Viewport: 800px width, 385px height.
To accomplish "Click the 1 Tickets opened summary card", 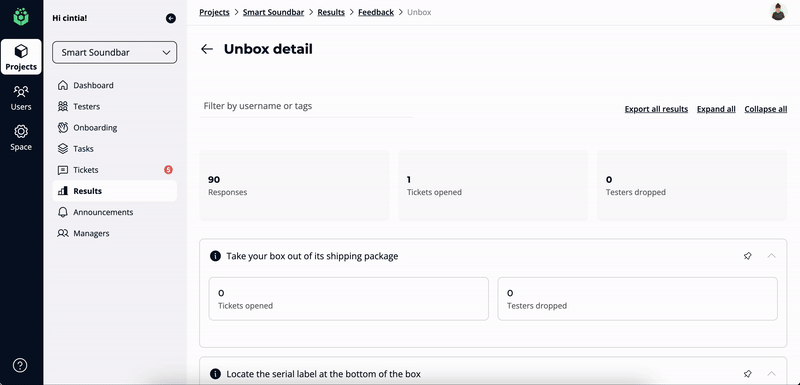I will point(493,186).
